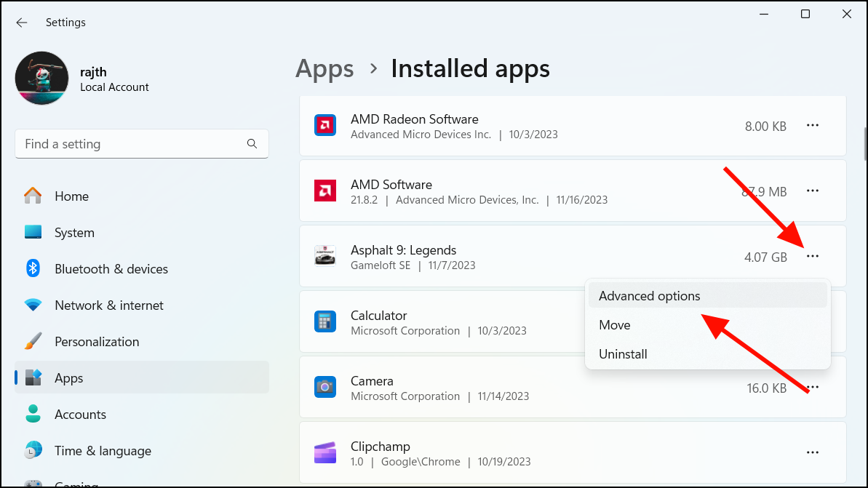Viewport: 868px width, 488px height.
Task: Open the Clipchamp options menu
Action: tap(812, 452)
